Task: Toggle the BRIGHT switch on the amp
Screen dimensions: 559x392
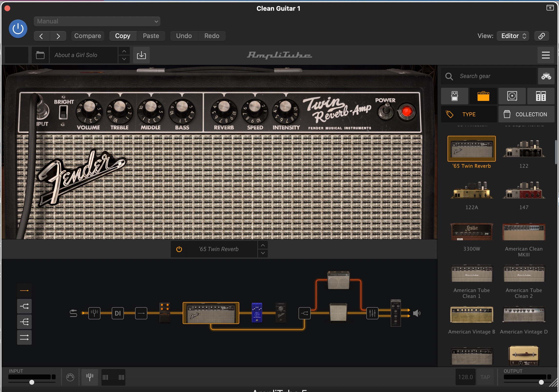Action: pos(63,112)
